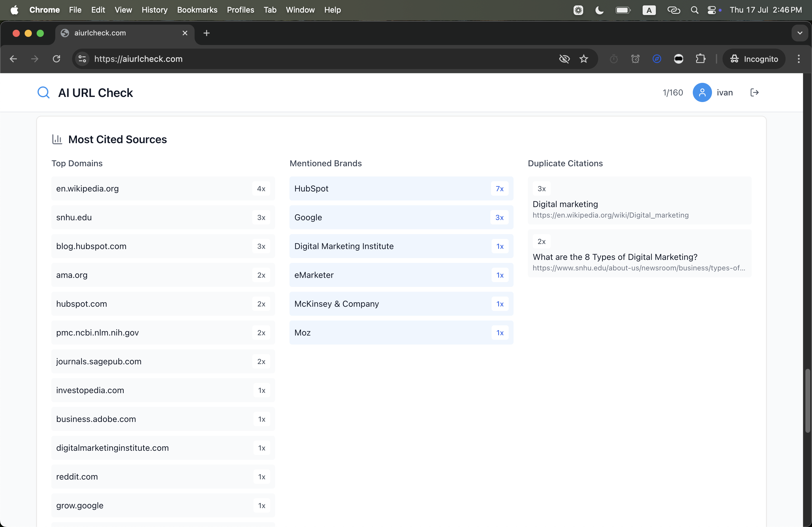Select the snhu.edu domain row
Screen dimensions: 812x527
[x=163, y=217]
